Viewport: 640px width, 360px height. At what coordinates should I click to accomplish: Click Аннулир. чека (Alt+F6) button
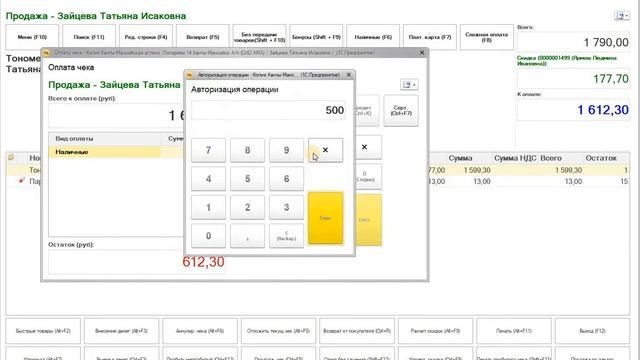coord(200,331)
